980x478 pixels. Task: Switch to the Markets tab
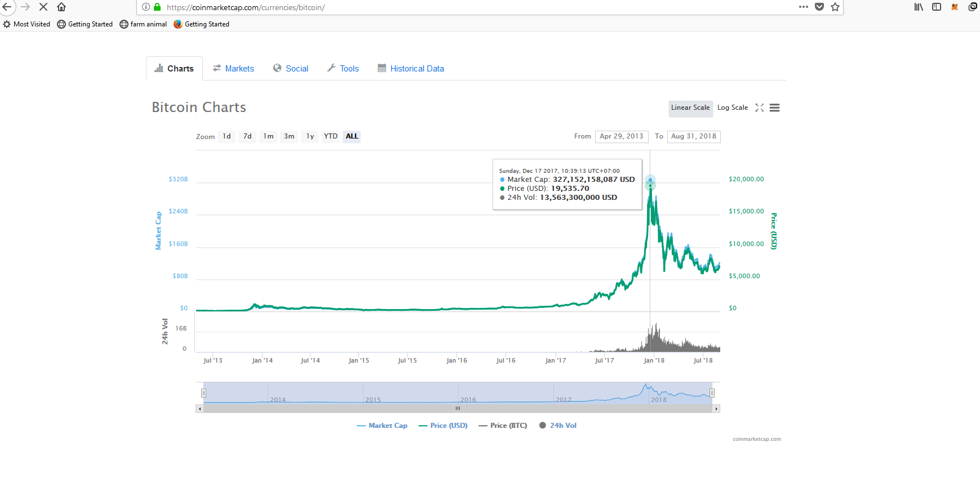[233, 69]
